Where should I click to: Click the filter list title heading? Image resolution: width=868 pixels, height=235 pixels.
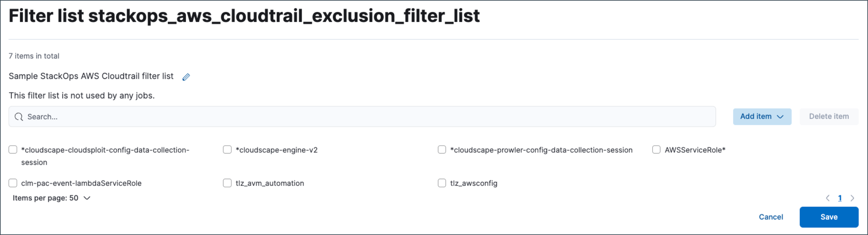[x=244, y=15]
